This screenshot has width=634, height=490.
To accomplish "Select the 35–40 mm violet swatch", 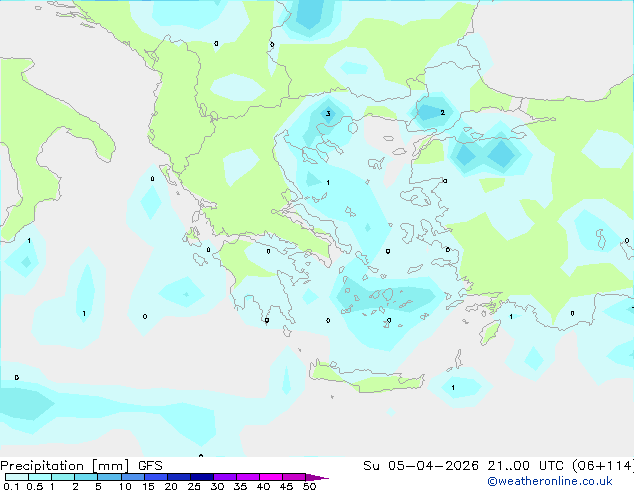I will point(248,477).
